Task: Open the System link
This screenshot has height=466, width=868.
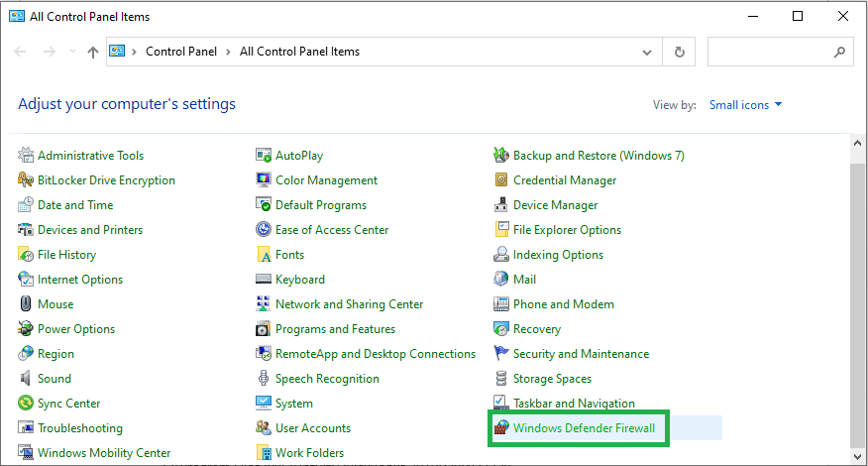Action: [x=294, y=404]
